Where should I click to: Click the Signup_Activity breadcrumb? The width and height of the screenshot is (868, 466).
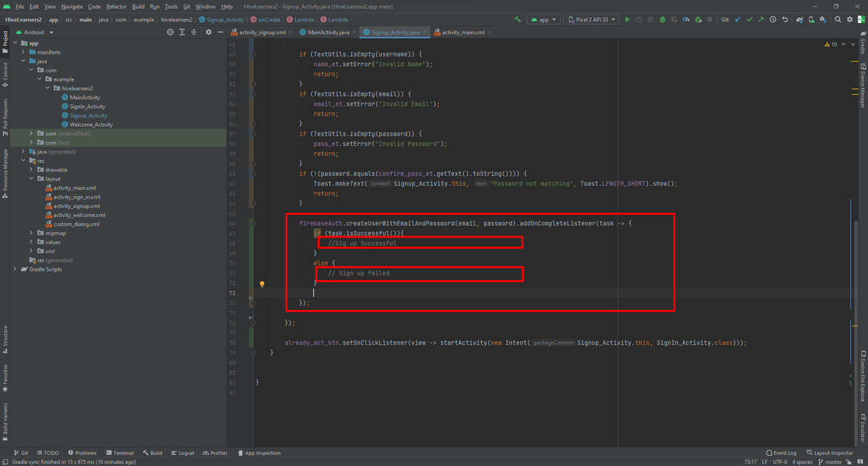221,20
